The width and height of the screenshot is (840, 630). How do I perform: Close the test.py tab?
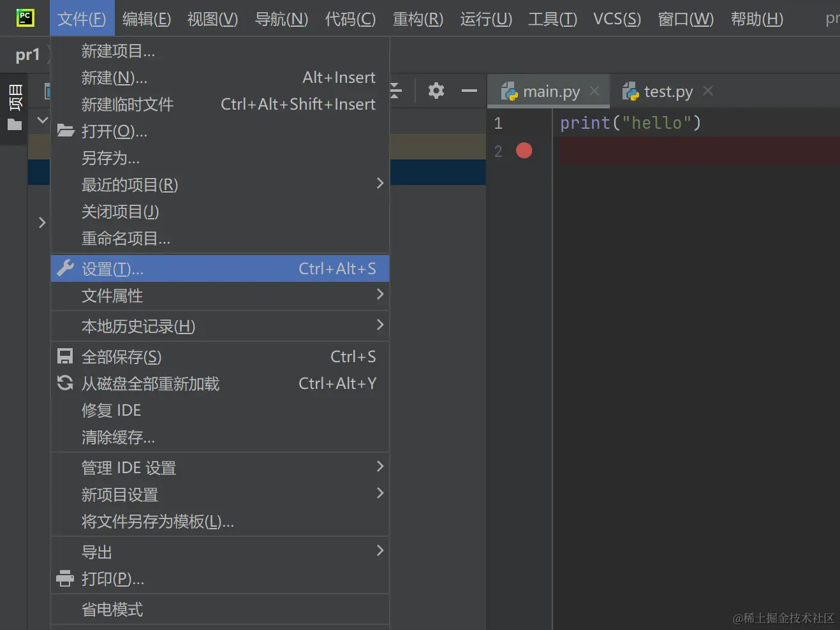(x=708, y=91)
